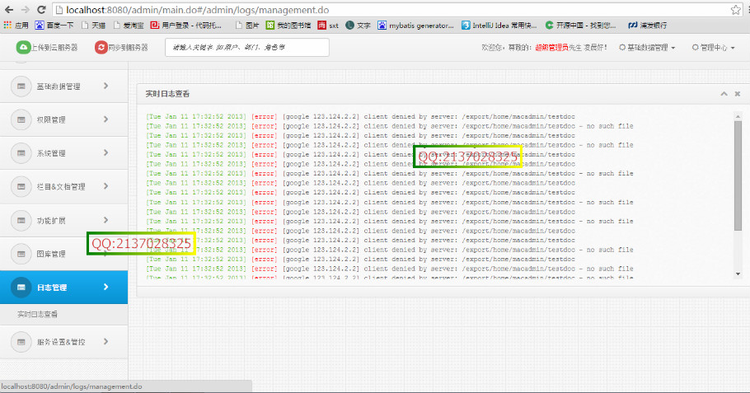This screenshot has width=750, height=393.
Task: Open the 爱淘宝 bookmark
Action: click(128, 25)
